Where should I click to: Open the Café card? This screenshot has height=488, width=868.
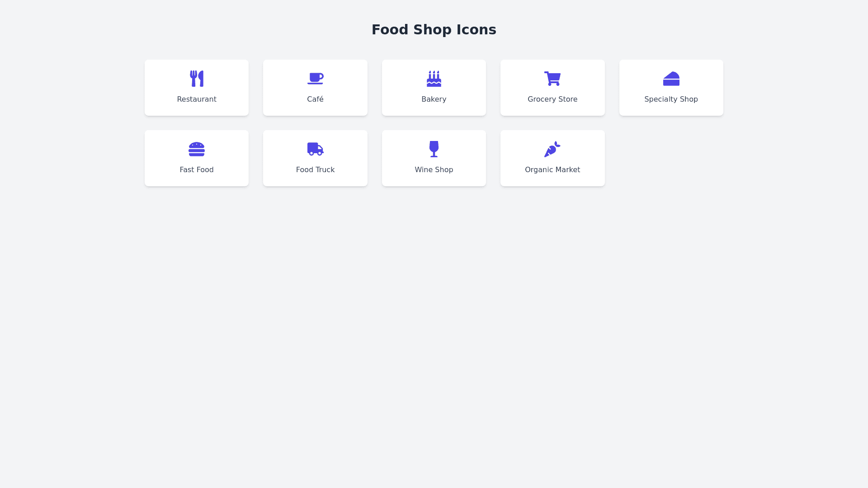(x=315, y=87)
